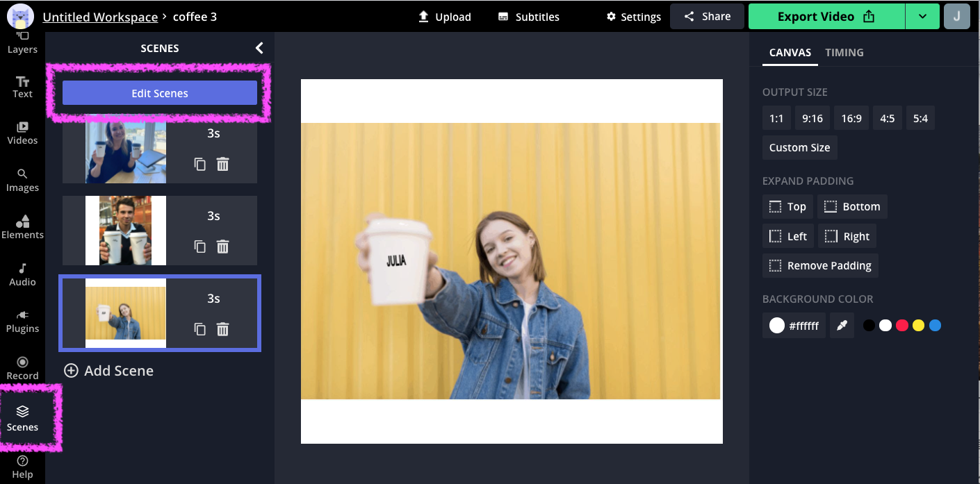Click Add Scene below the thumbnails
The height and width of the screenshot is (484, 980).
[x=108, y=370]
